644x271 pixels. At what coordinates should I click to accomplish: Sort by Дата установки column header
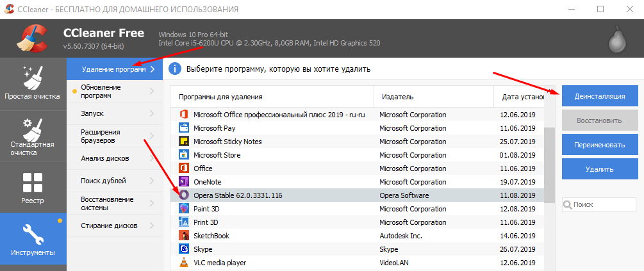point(519,97)
